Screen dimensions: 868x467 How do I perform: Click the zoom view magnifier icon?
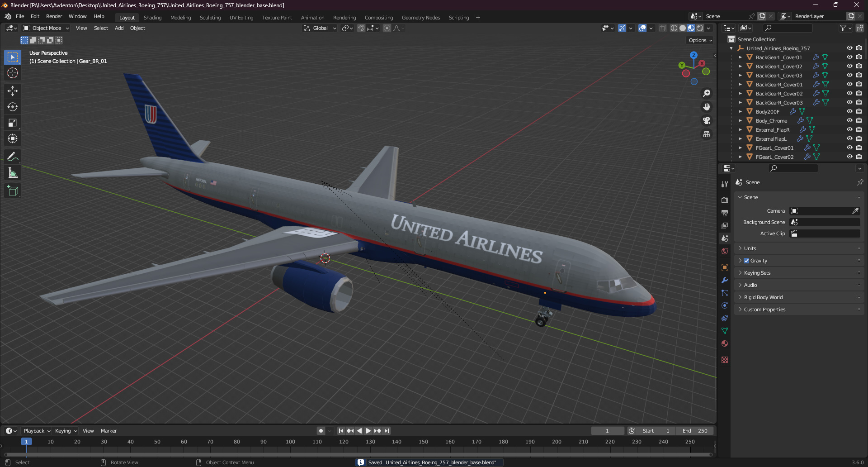[x=707, y=93]
